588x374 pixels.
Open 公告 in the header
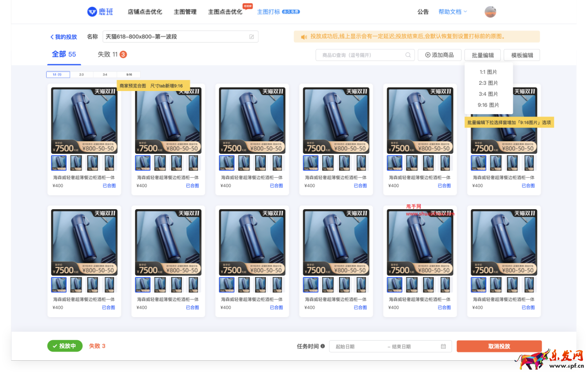click(423, 12)
